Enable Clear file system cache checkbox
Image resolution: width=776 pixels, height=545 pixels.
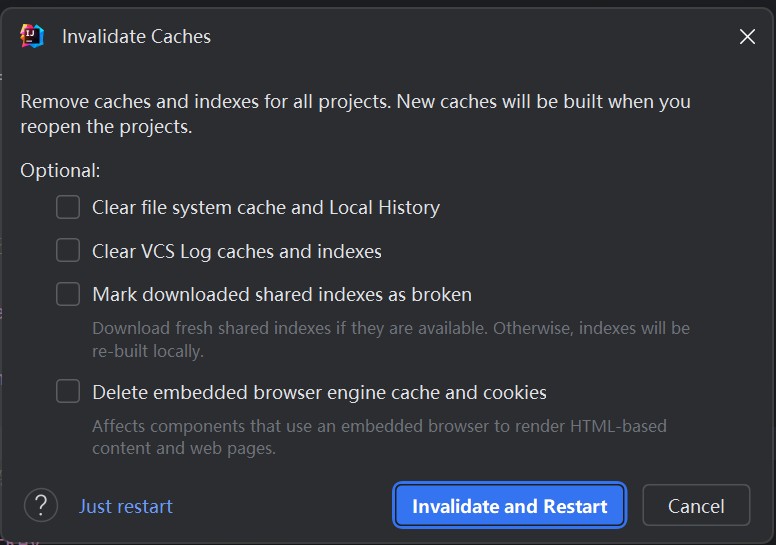(x=68, y=207)
